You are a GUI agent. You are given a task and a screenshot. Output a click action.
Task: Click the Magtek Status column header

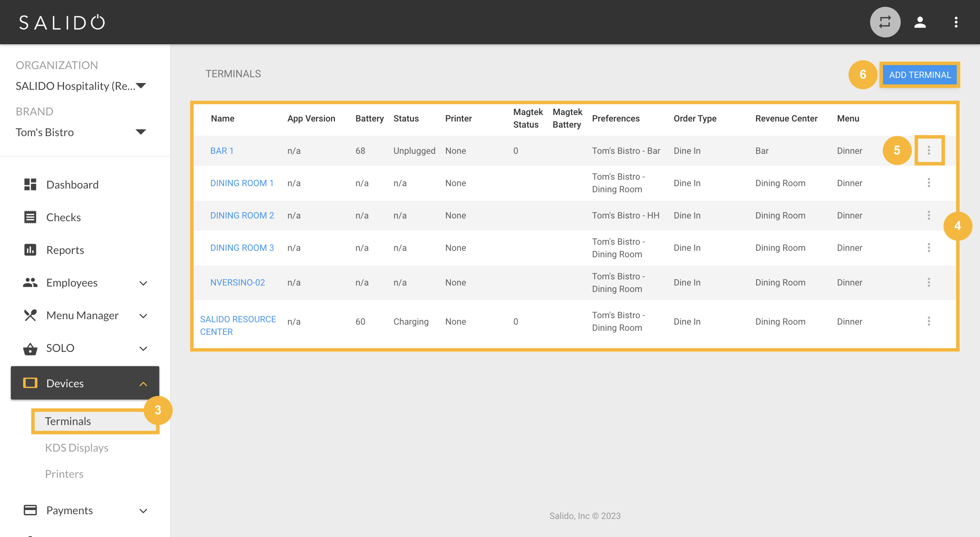point(528,118)
